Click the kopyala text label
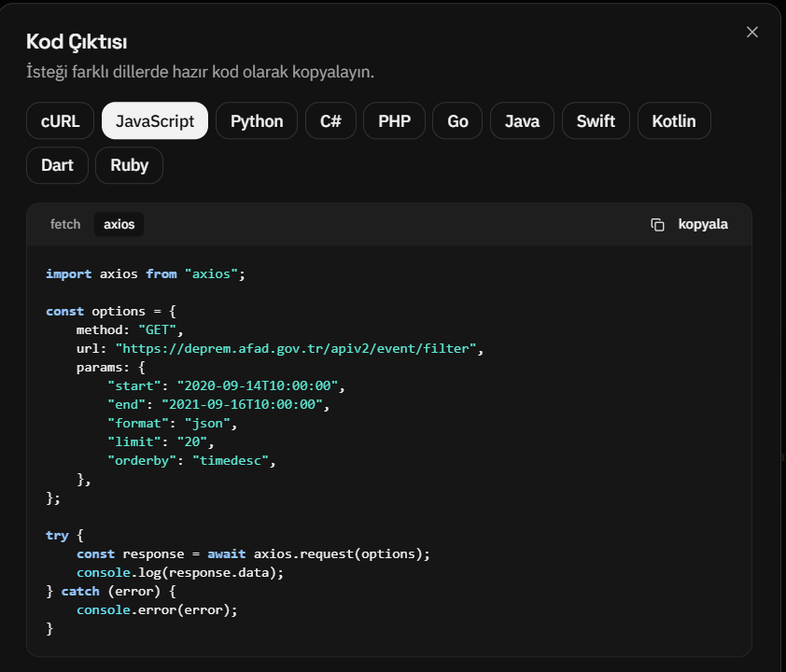786x672 pixels. pos(703,224)
